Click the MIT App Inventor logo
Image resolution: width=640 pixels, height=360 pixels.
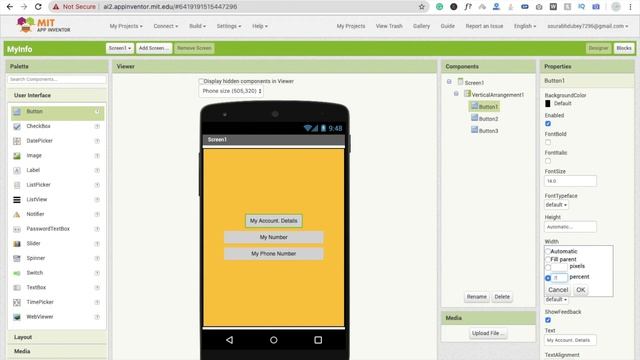(x=43, y=25)
